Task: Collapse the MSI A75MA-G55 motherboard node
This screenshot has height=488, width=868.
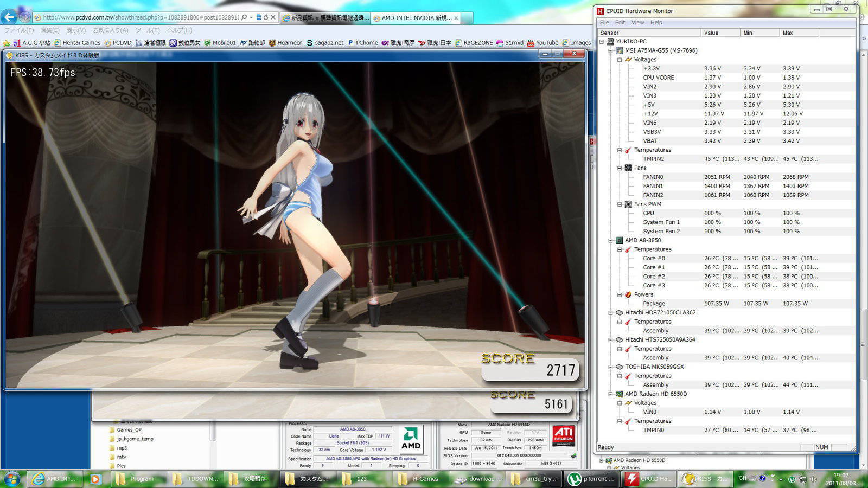Action: pos(611,50)
